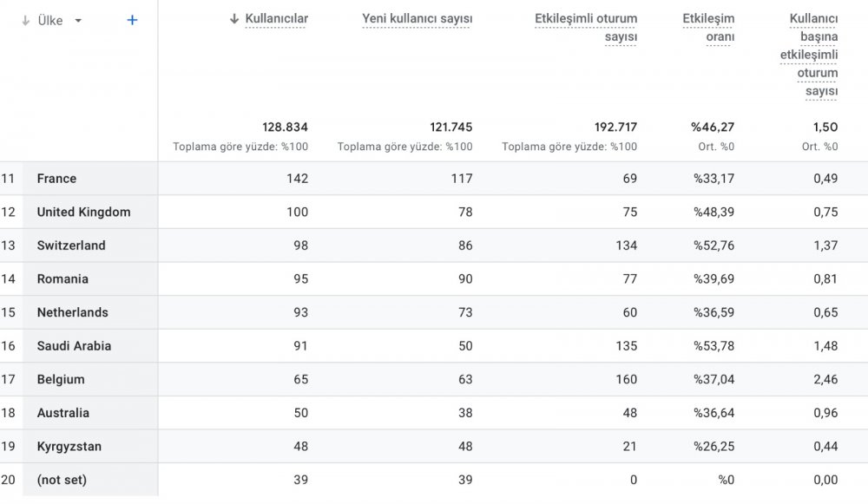
Task: Open the Ülke dimension dropdown
Action: coord(78,21)
